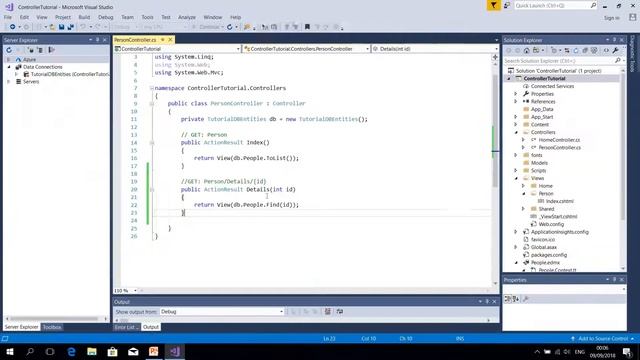640x360 pixels.
Task: Toggle word wrap icon in Output toolbar
Action: tap(340, 311)
